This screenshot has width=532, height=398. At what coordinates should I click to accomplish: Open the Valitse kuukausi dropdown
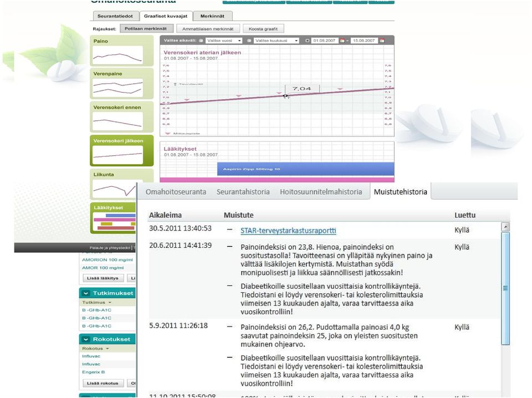pyautogui.click(x=276, y=40)
